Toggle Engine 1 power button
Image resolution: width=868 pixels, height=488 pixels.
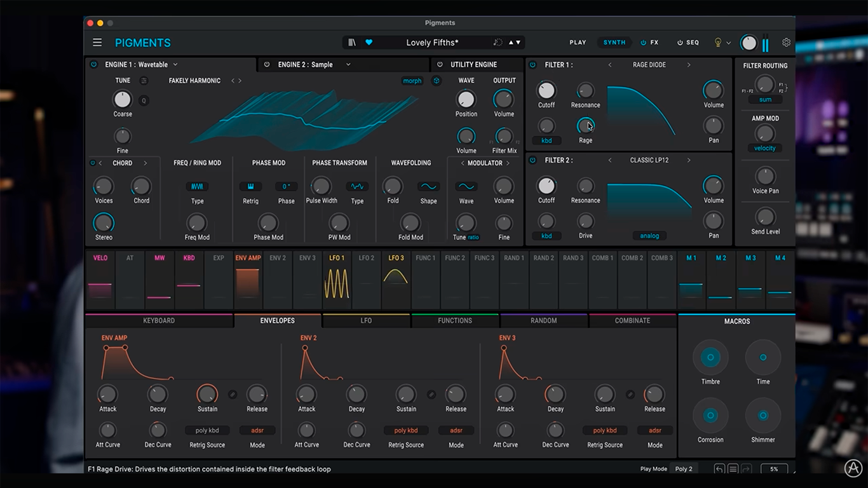point(94,65)
